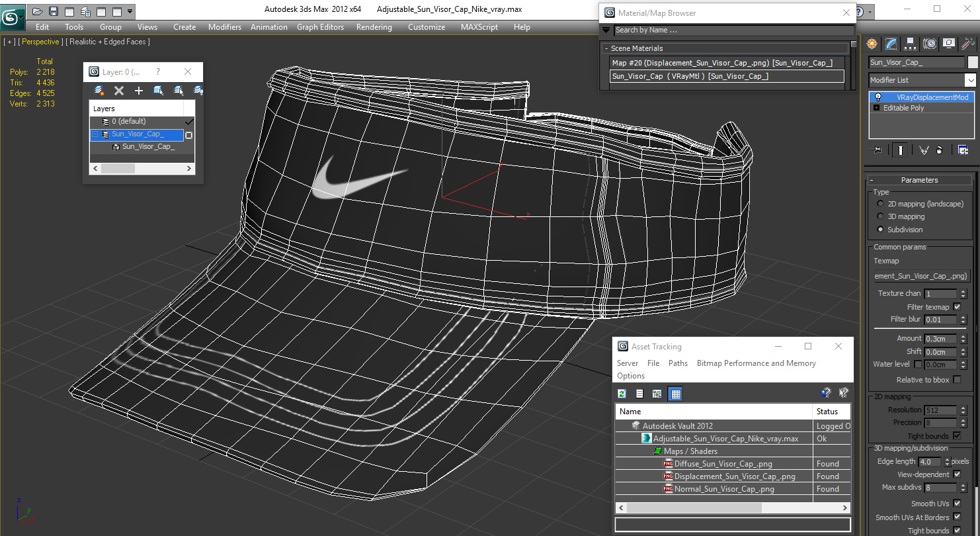The image size is (980, 536).
Task: Enable Water level checkbox
Action: coord(918,364)
